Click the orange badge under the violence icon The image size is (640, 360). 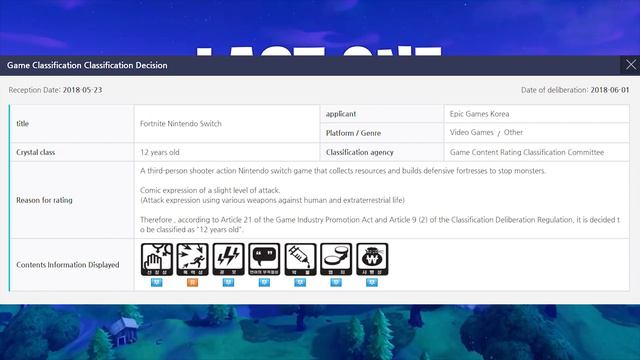click(193, 282)
